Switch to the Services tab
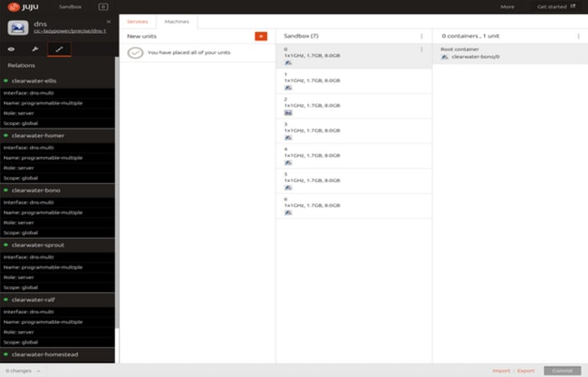Image resolution: width=588 pixels, height=377 pixels. pos(137,22)
